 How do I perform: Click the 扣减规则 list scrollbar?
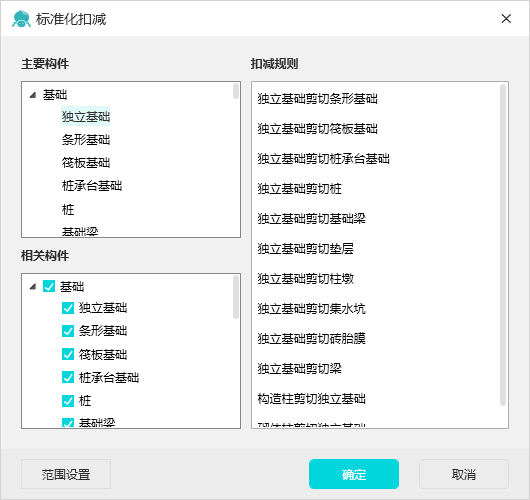point(503,245)
